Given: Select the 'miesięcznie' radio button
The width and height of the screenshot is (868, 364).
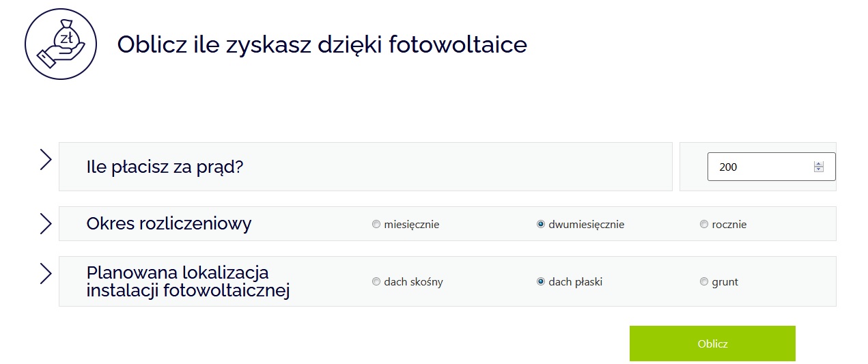Looking at the screenshot, I should pyautogui.click(x=376, y=224).
